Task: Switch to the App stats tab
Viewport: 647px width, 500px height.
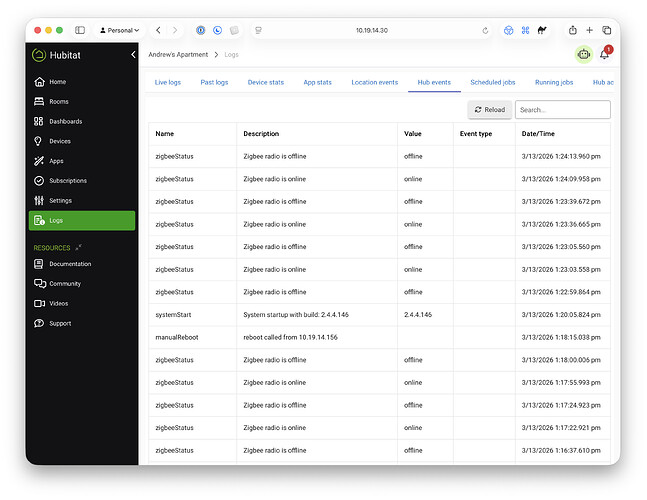Action: click(317, 82)
